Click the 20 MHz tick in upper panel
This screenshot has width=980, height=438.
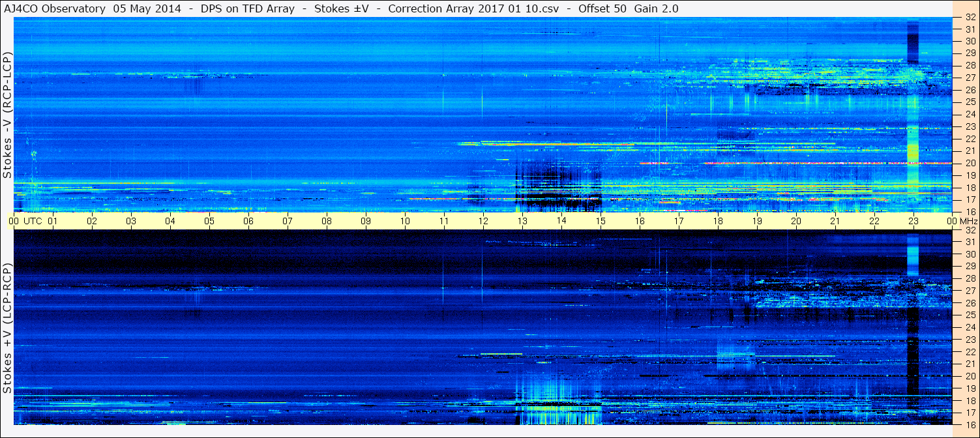pyautogui.click(x=970, y=163)
